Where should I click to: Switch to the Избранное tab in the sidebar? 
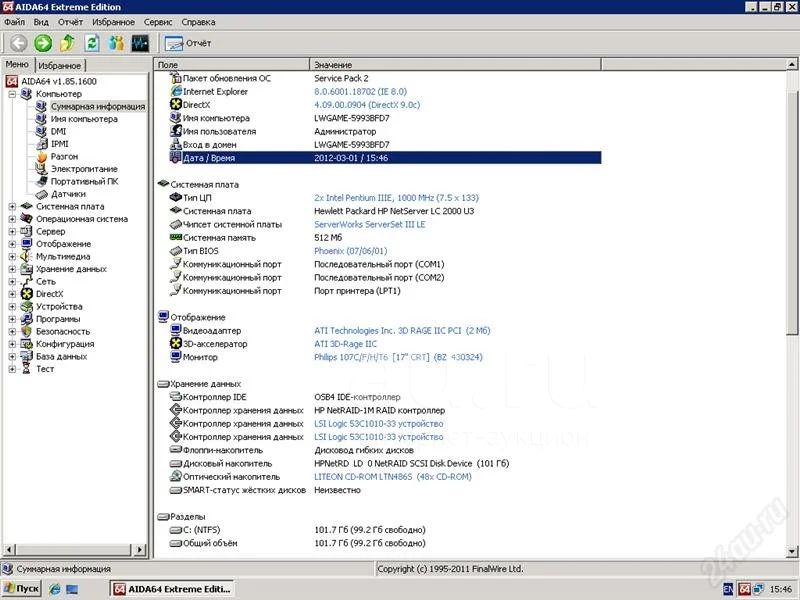(60, 66)
